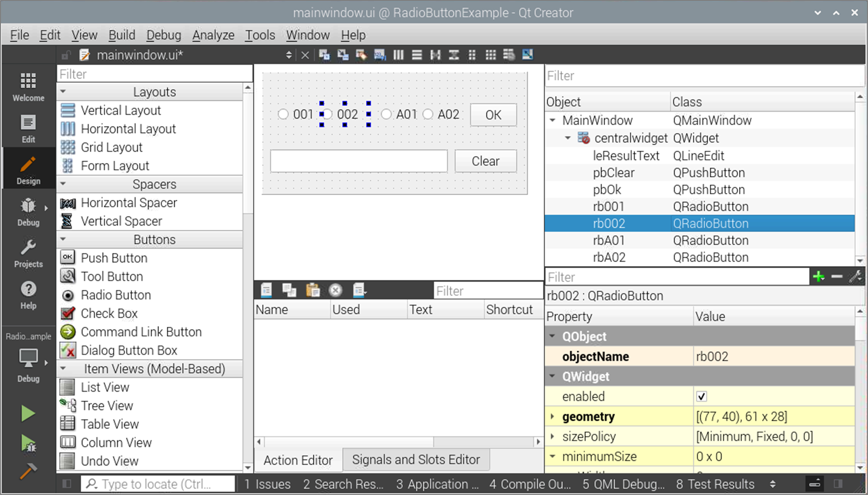Open property editor wrench configure icon
Screen dimensions: 868x495
pos(855,277)
